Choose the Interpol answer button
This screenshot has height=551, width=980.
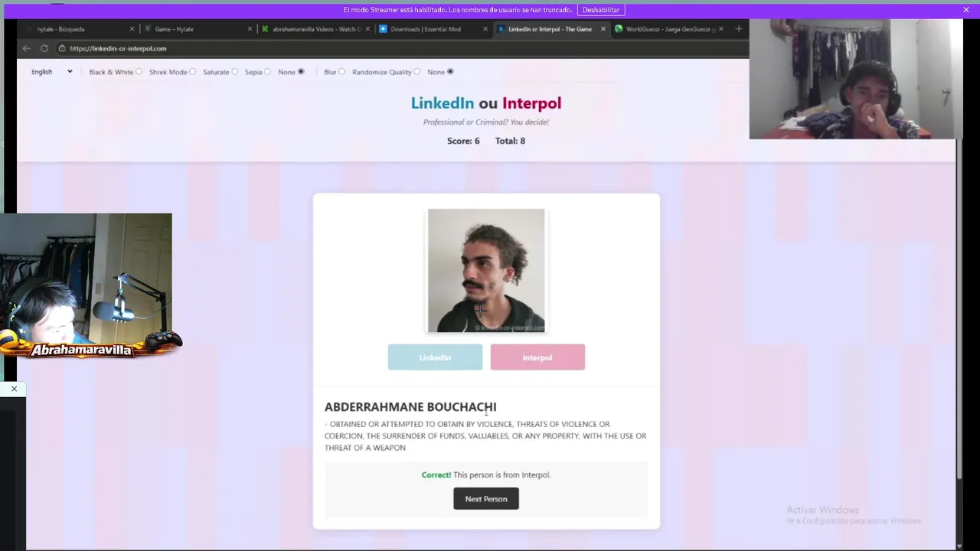(537, 357)
